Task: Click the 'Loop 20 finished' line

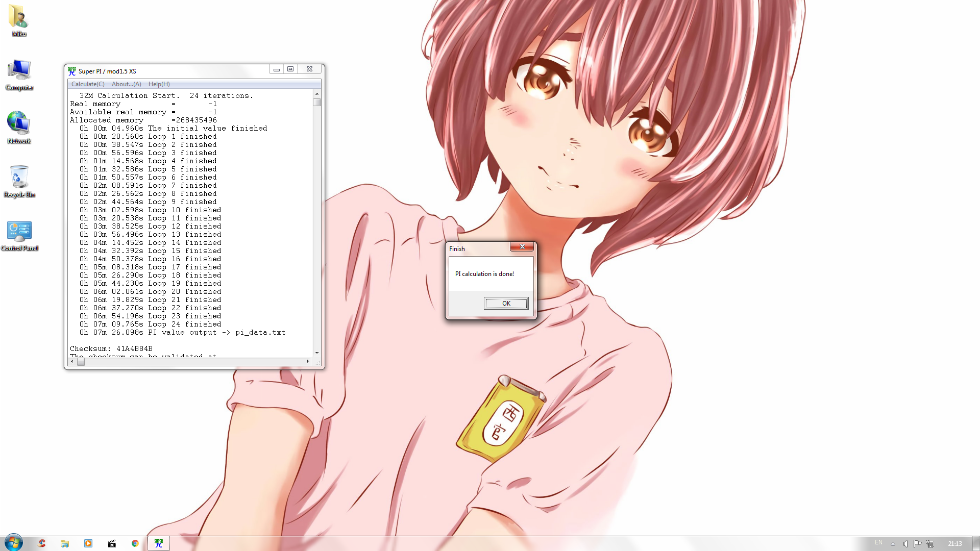Action: tap(150, 292)
